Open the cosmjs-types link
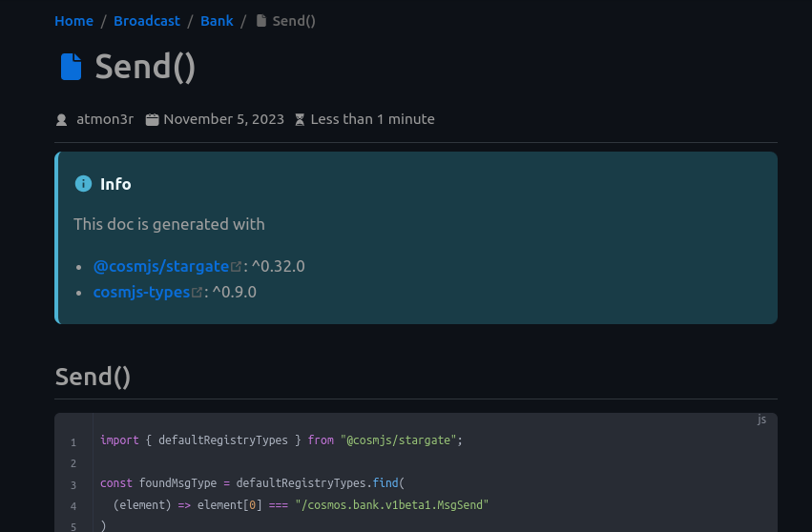The height and width of the screenshot is (532, 812). click(141, 293)
